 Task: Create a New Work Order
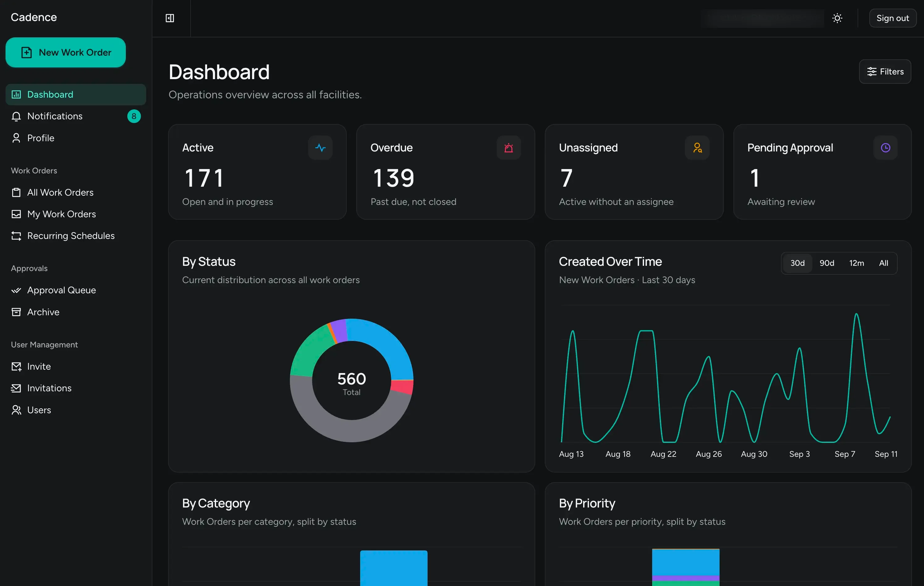click(x=66, y=52)
